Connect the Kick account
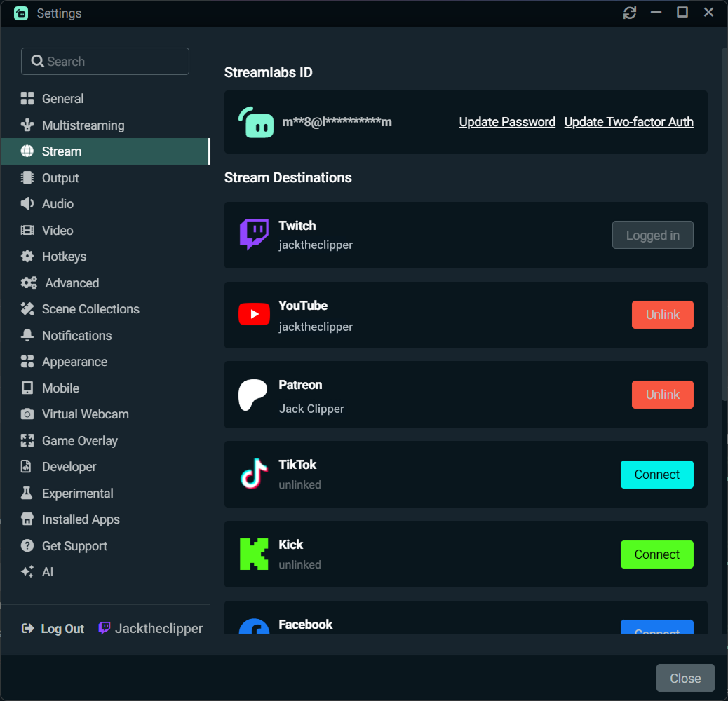Image resolution: width=728 pixels, height=701 pixels. (x=657, y=554)
